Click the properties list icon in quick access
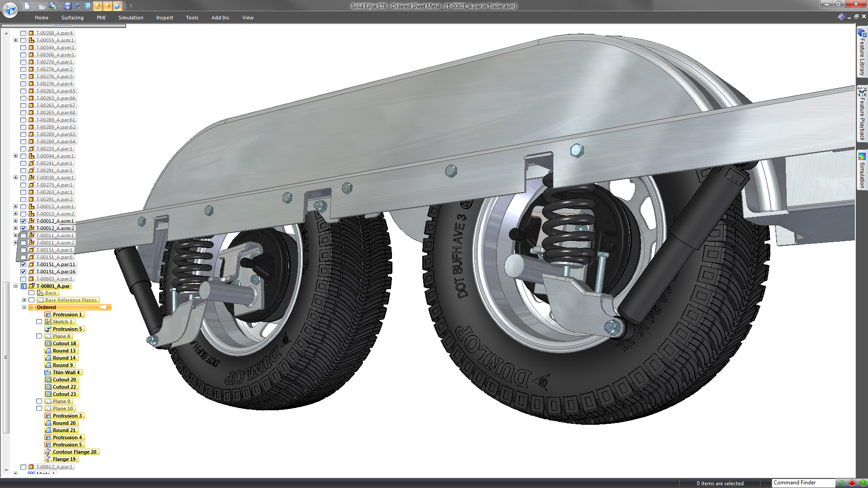The width and height of the screenshot is (868, 488). pyautogui.click(x=87, y=6)
